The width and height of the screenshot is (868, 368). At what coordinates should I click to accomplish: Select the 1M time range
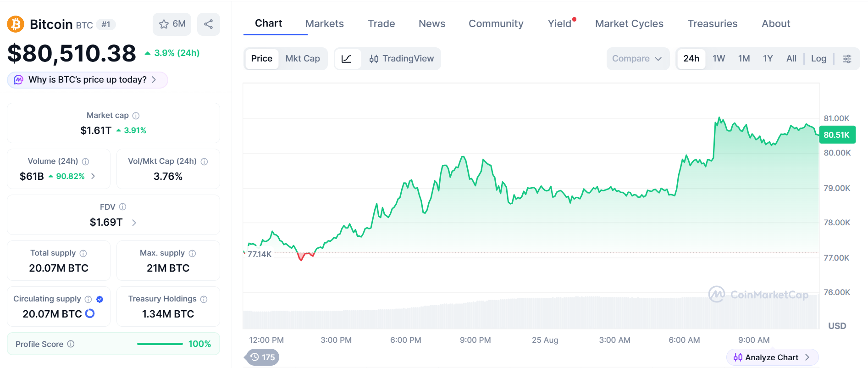coord(744,59)
